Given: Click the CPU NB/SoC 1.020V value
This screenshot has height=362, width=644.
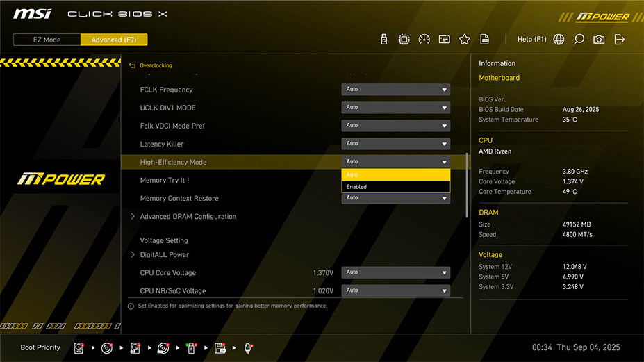Looking at the screenshot, I should tap(323, 291).
